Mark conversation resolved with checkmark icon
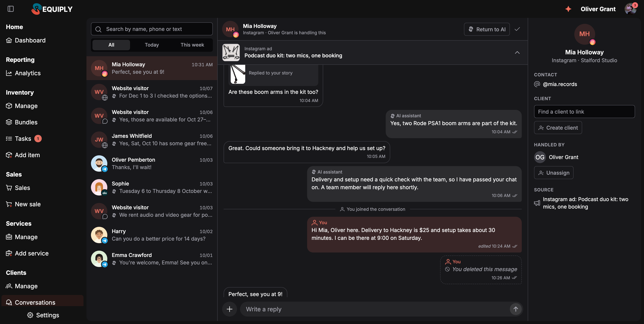Screen dimensions: 644x324 click(517, 29)
